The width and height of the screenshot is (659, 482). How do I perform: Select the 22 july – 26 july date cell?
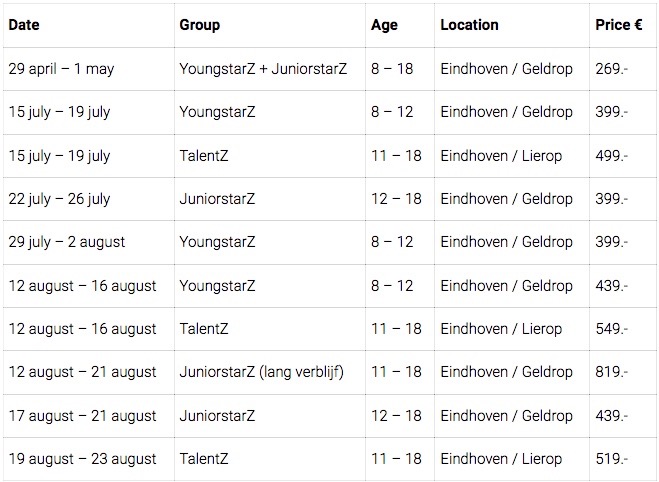click(x=60, y=199)
